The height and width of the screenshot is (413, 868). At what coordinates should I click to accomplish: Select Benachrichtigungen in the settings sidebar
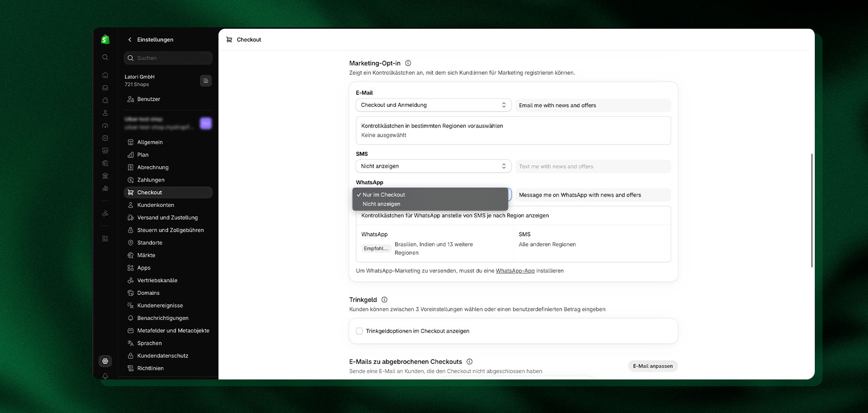click(168, 318)
